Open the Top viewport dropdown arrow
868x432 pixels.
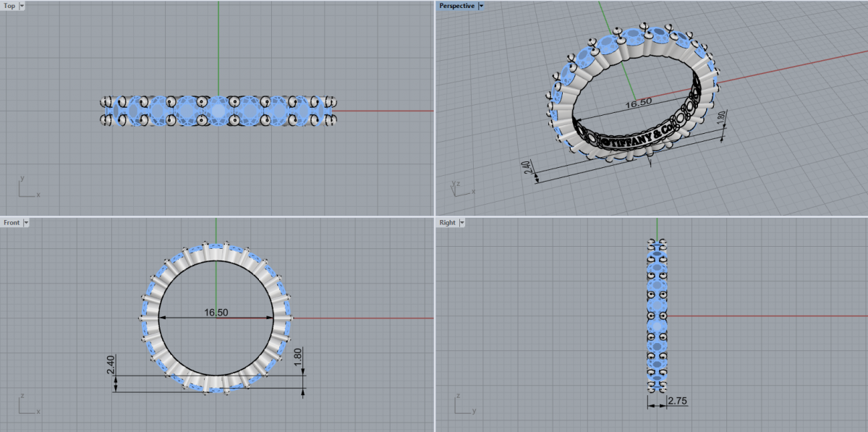21,6
